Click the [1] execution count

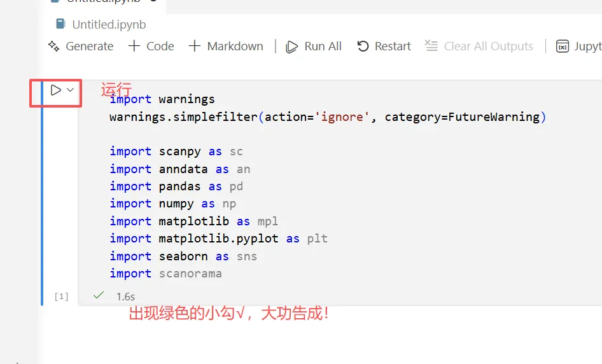61,297
